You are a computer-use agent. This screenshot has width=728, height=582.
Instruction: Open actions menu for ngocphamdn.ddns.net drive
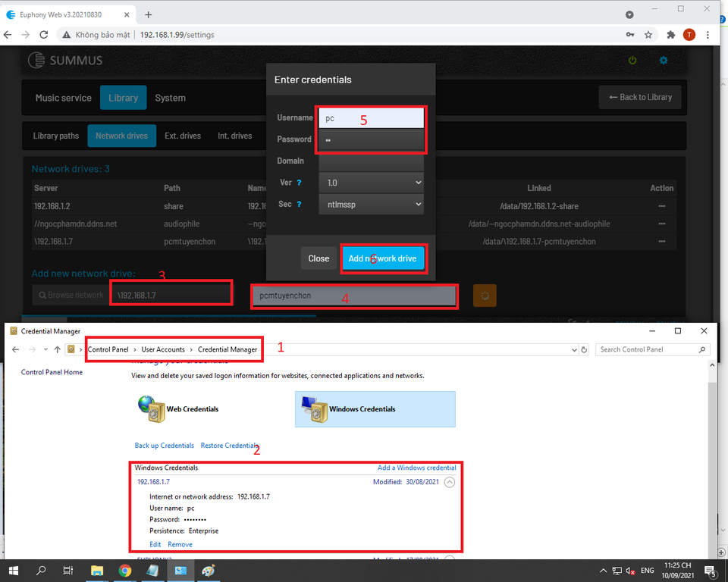pos(661,224)
